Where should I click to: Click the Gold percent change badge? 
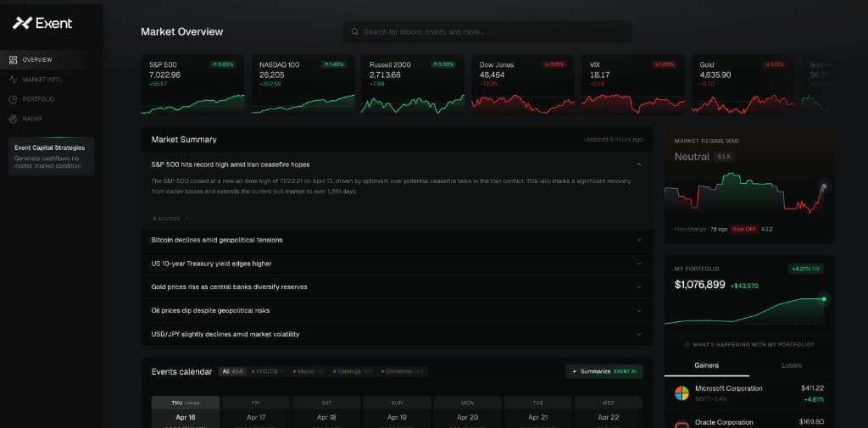coord(774,64)
